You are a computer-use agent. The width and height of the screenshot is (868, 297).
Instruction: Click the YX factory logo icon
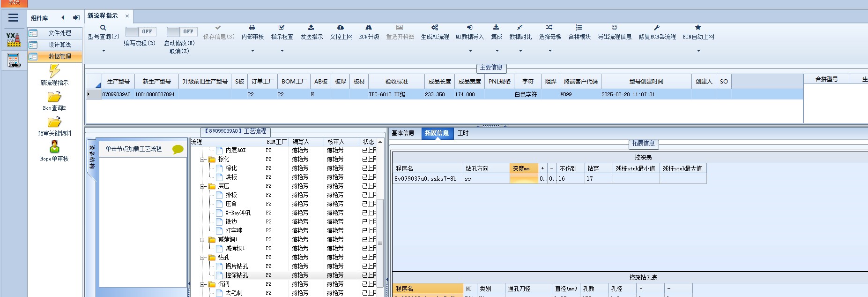[14, 40]
